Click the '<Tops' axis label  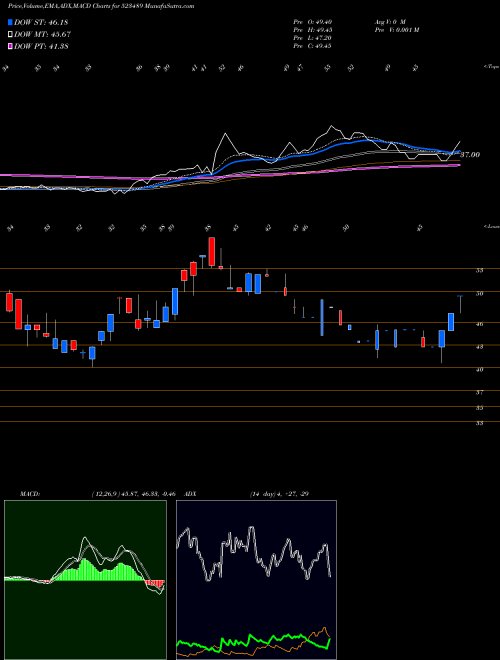(491, 67)
